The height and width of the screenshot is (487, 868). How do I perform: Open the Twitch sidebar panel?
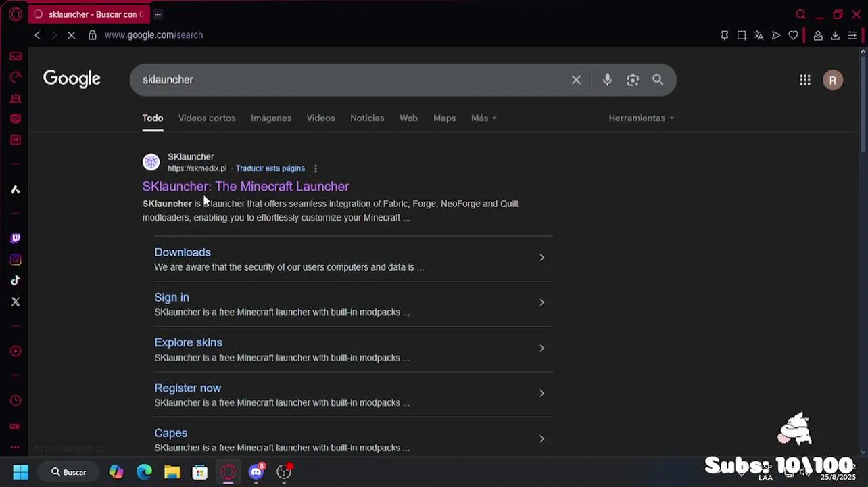16,238
